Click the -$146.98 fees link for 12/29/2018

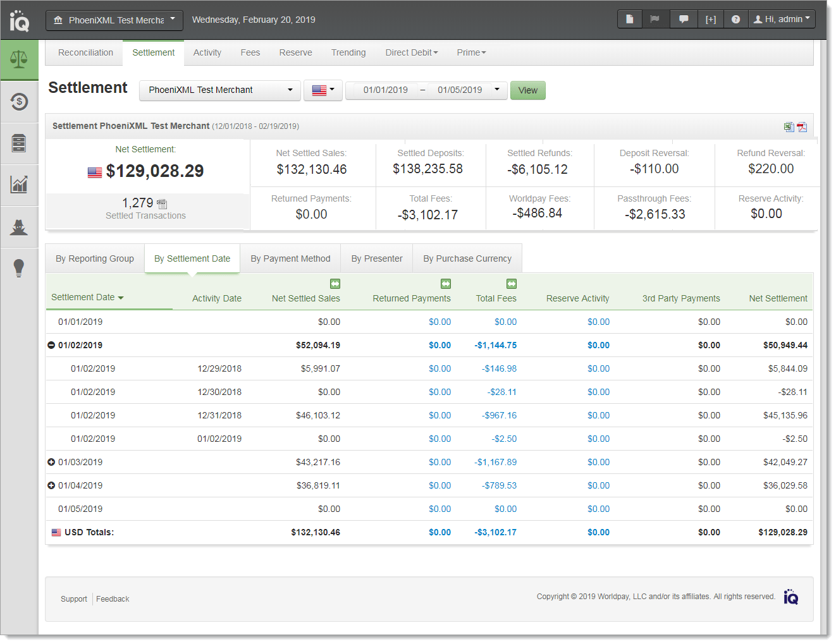tap(500, 368)
